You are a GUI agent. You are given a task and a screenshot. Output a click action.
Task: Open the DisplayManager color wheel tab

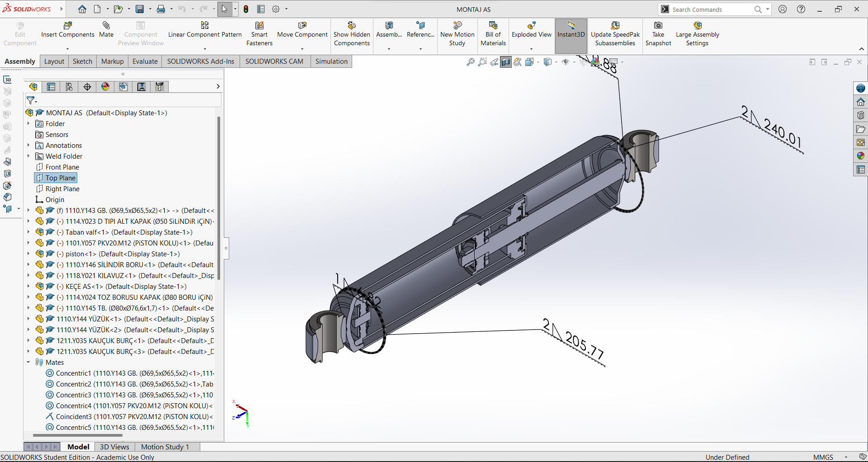tap(105, 87)
